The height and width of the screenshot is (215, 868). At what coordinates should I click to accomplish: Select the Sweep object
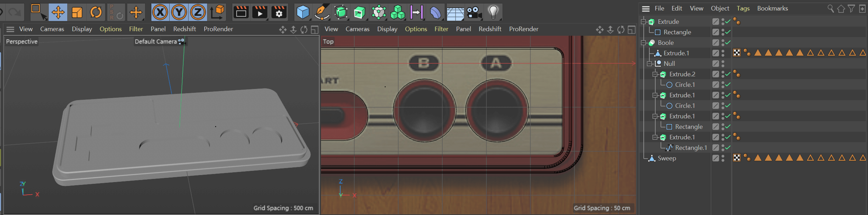pos(667,158)
